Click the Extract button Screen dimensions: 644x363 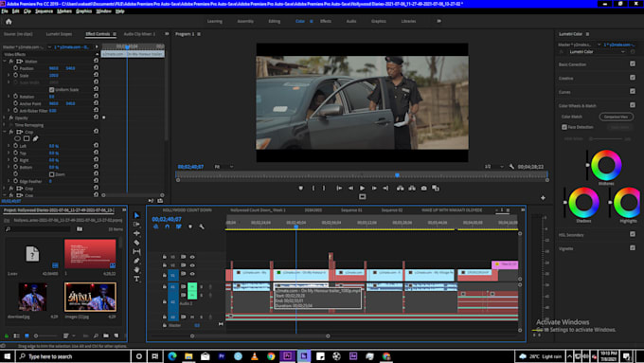coord(412,189)
